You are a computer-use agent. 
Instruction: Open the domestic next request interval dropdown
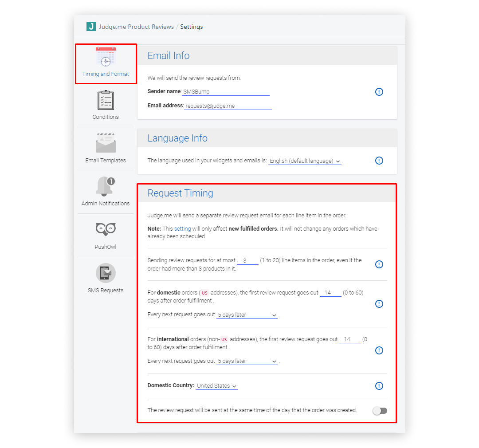(x=247, y=315)
